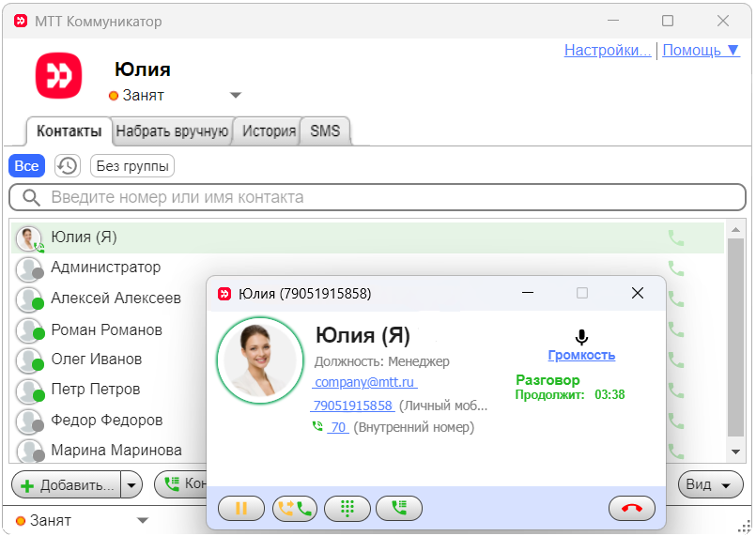Select the Все filter
This screenshot has height=536, width=756.
26,166
